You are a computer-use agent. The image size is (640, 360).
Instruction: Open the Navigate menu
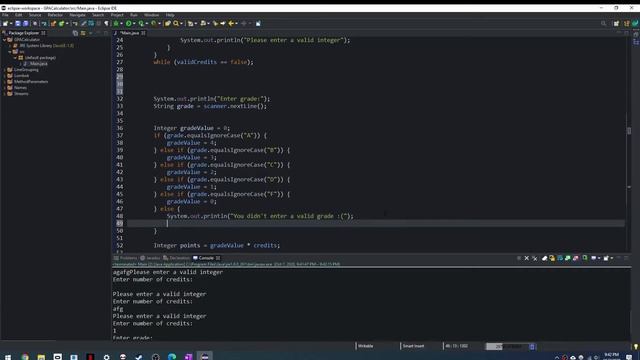77,15
